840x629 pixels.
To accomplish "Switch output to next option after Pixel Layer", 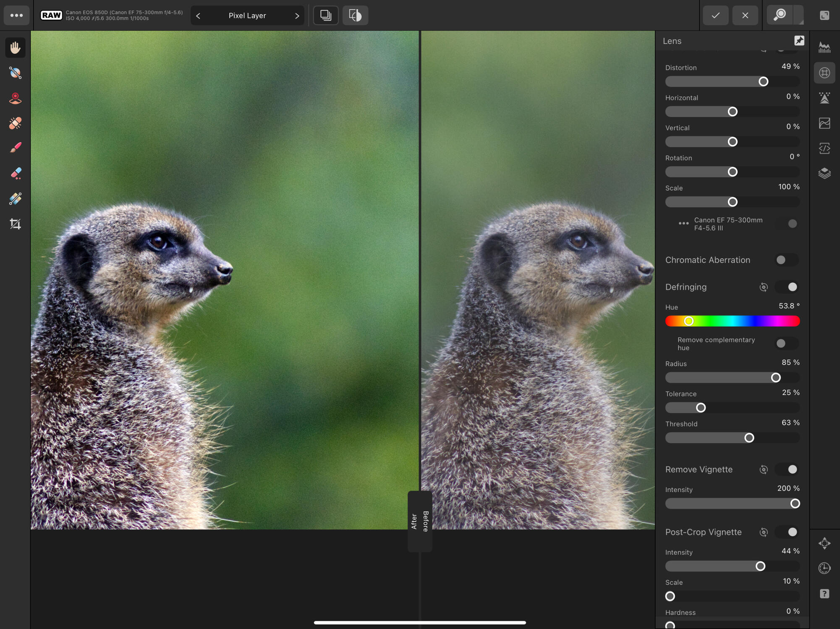I will [297, 16].
